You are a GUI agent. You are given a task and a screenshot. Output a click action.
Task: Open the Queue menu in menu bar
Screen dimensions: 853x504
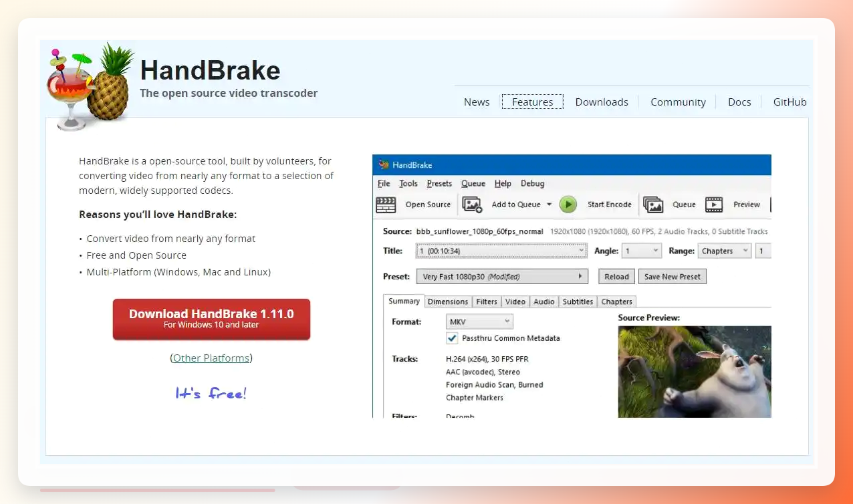(473, 184)
